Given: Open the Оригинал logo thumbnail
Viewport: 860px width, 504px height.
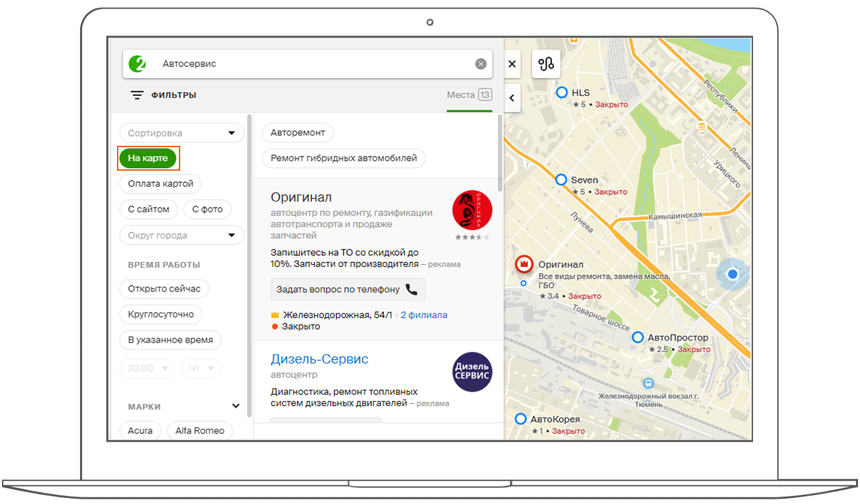Looking at the screenshot, I should 472,210.
